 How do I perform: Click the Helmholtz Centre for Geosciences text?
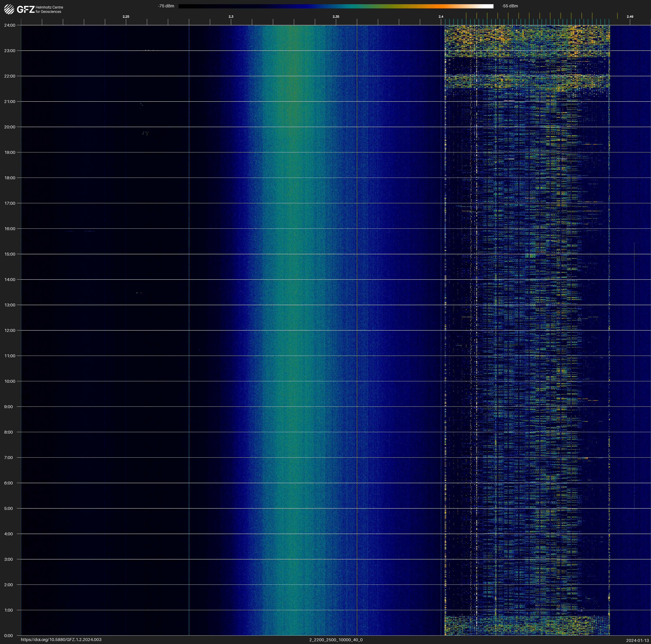[x=49, y=9]
